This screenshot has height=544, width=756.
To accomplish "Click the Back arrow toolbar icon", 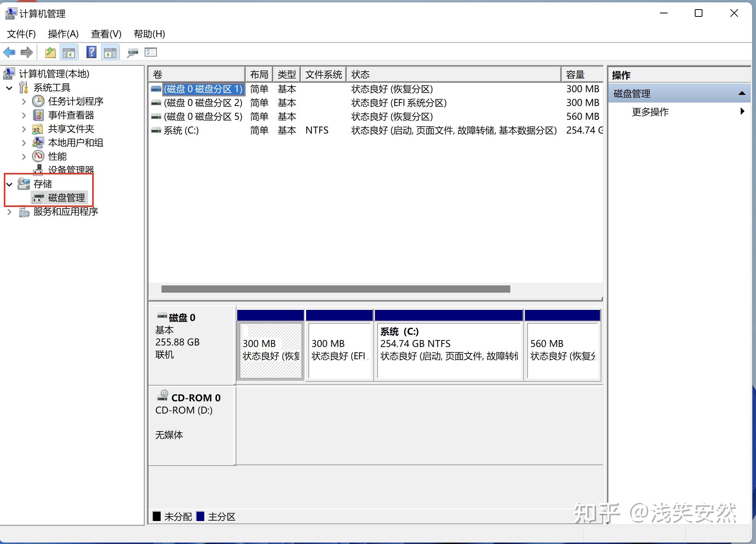I will click(x=9, y=52).
